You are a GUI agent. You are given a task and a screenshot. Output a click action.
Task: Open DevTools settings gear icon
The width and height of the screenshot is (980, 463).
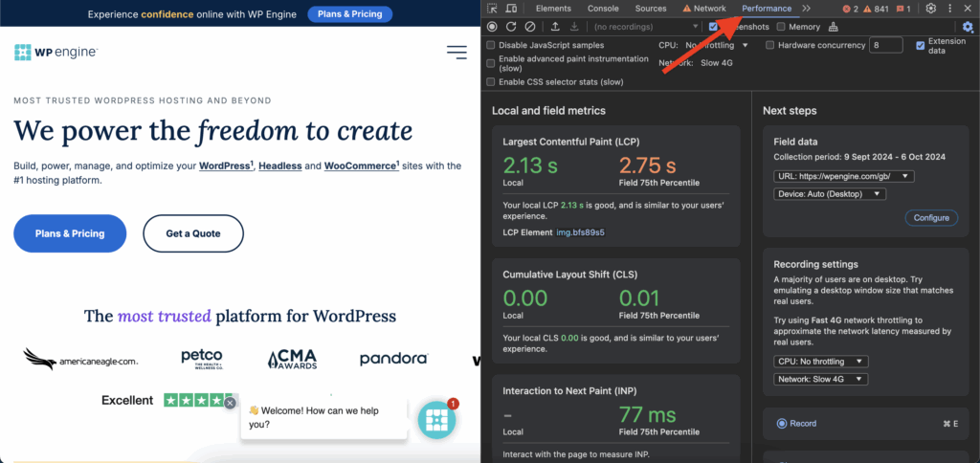(930, 8)
